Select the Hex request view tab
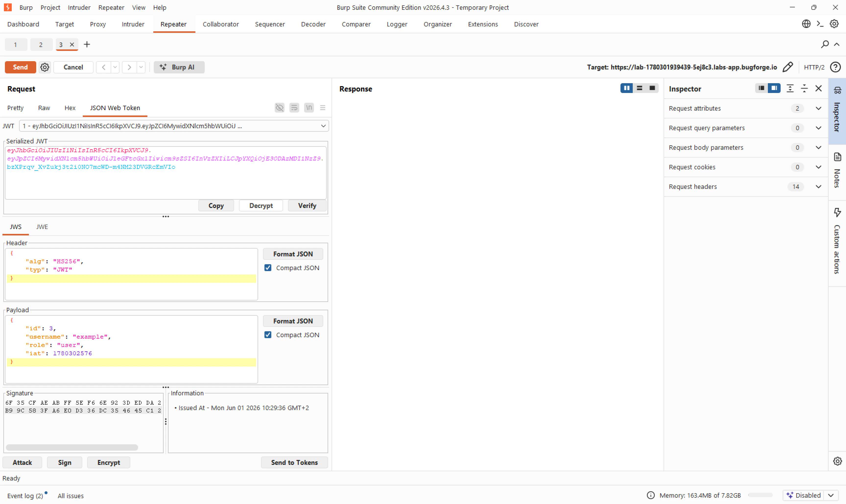Image resolution: width=846 pixels, height=504 pixels. pyautogui.click(x=70, y=108)
